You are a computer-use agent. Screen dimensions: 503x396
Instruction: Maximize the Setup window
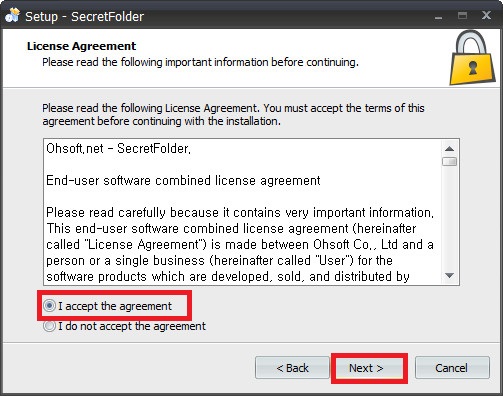pos(462,15)
